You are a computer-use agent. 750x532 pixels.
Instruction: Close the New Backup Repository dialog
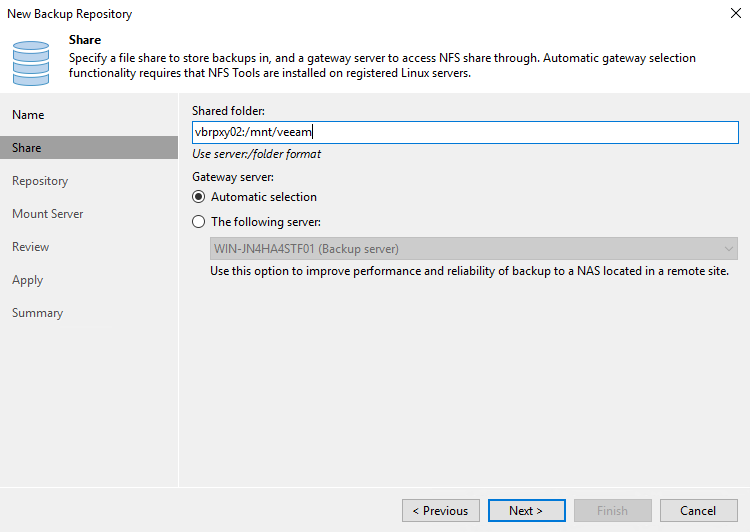(x=735, y=14)
